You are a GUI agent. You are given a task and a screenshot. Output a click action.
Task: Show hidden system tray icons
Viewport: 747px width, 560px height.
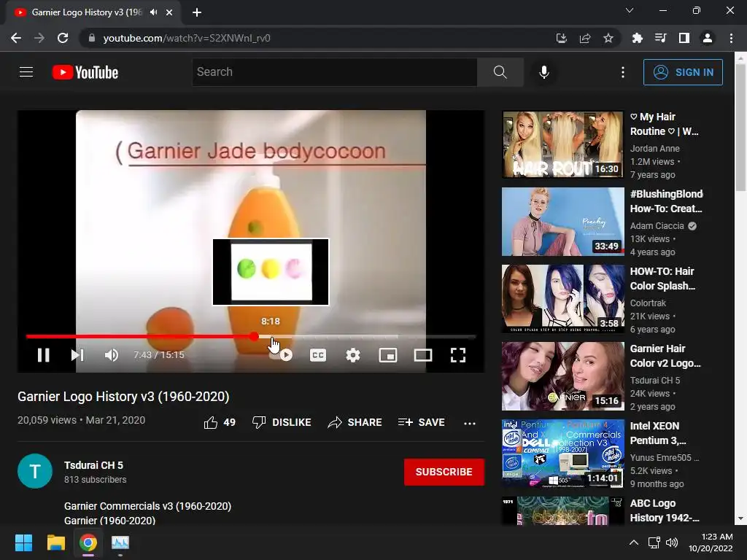(x=634, y=542)
